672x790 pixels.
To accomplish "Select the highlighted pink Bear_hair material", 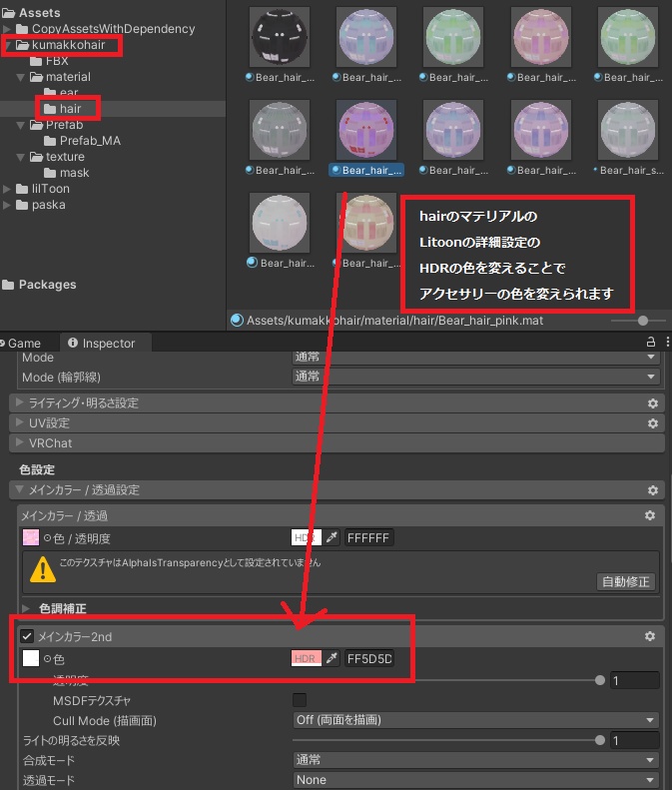I will (x=366, y=130).
